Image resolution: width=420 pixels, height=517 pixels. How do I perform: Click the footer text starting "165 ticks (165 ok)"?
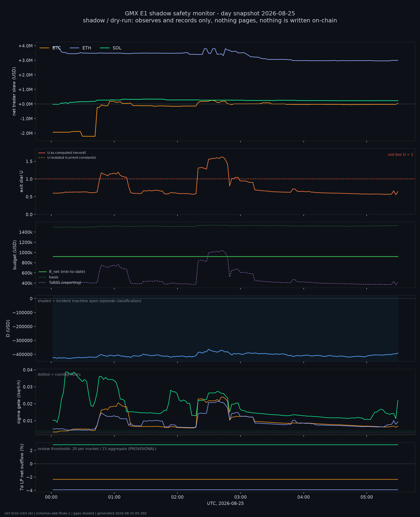[75, 513]
